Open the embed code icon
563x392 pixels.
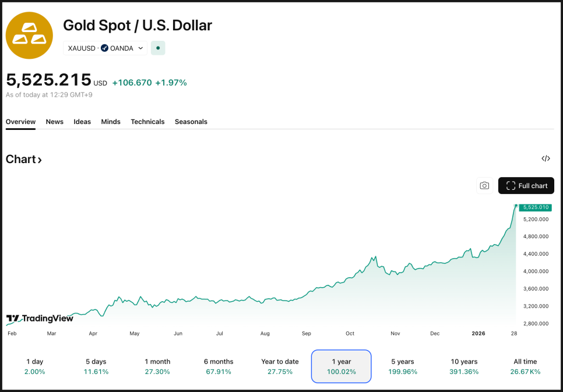click(546, 158)
